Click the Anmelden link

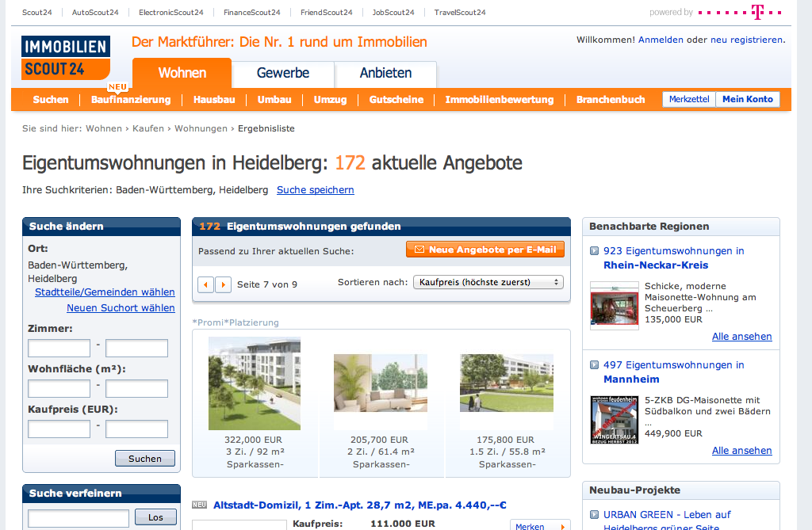point(661,40)
